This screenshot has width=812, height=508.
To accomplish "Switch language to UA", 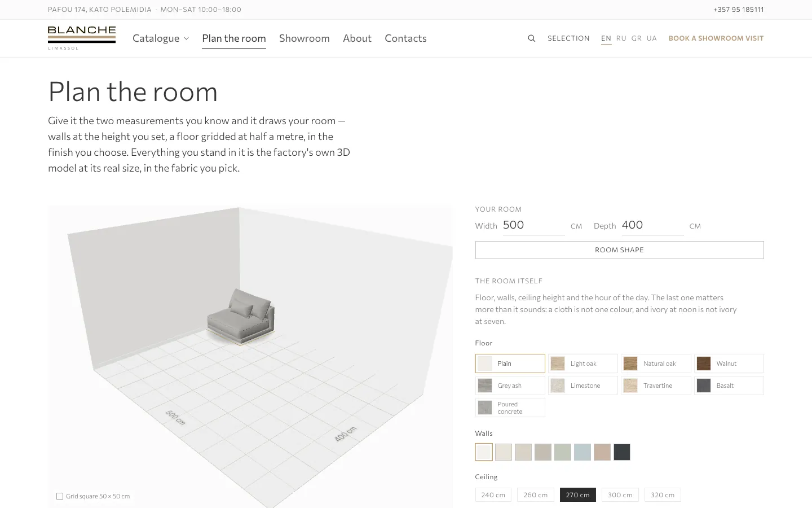I will (x=652, y=38).
